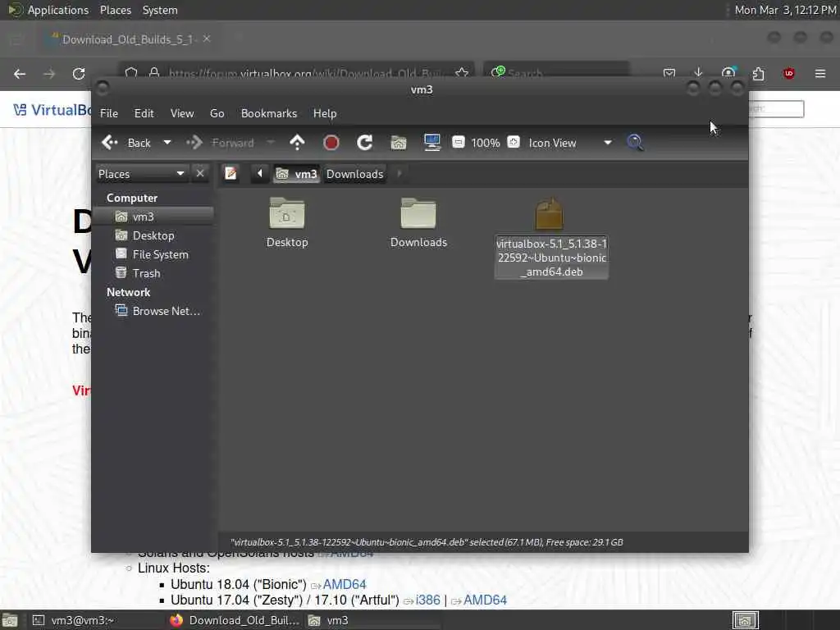
Task: Open Firefox hamburger menu
Action: (x=820, y=73)
